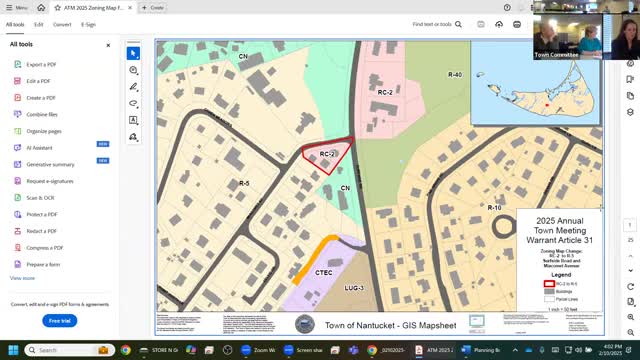Open Screen share Zoom taskbar item
640x360 pixels.
click(x=303, y=350)
